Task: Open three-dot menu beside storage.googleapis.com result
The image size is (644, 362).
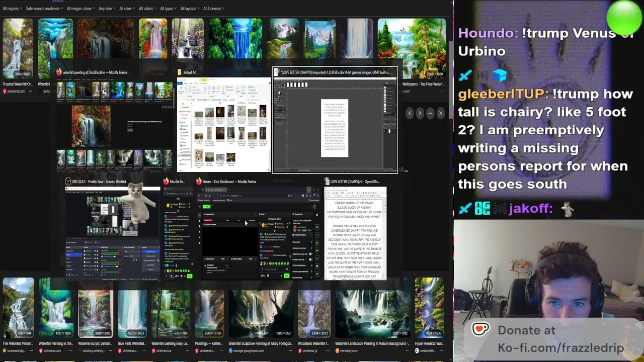Action: (290, 351)
